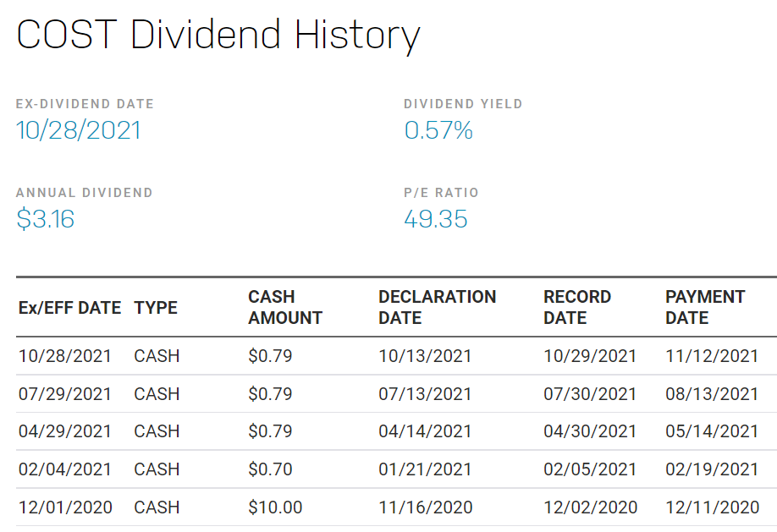Select $0.79 amount in the 04/29/2021 row
777x532 pixels.
click(x=271, y=431)
